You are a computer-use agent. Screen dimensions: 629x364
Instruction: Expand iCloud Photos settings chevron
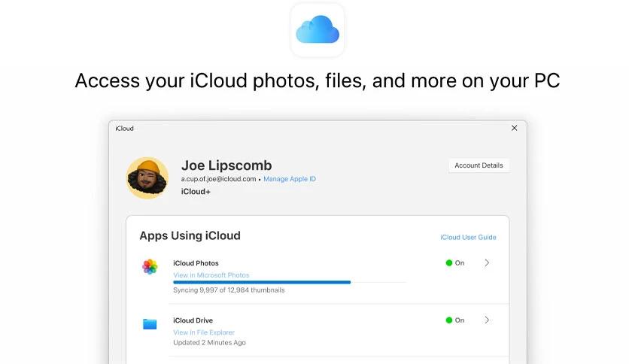[x=487, y=263]
